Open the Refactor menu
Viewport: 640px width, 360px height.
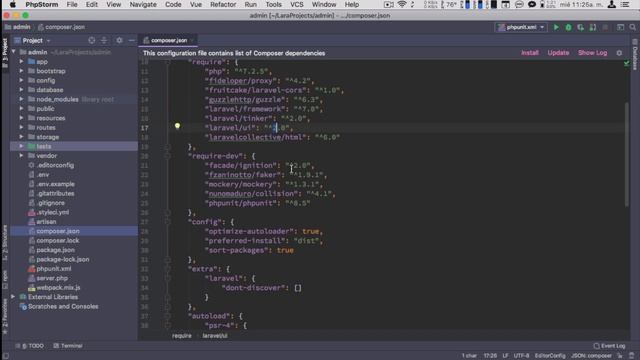click(x=223, y=4)
